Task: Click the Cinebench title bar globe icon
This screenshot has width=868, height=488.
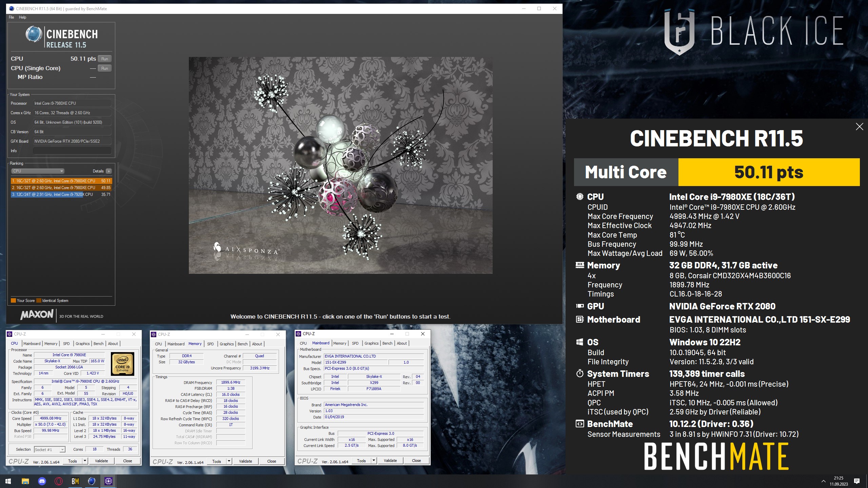Action: click(x=11, y=8)
